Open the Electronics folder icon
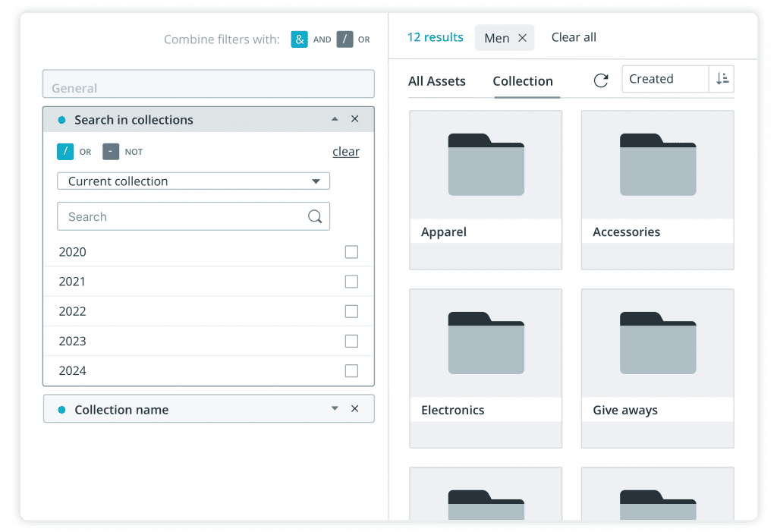This screenshot has width=777, height=532. pyautogui.click(x=486, y=342)
